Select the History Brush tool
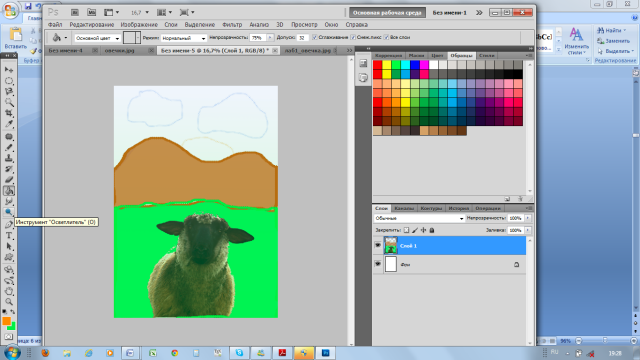 (9, 169)
